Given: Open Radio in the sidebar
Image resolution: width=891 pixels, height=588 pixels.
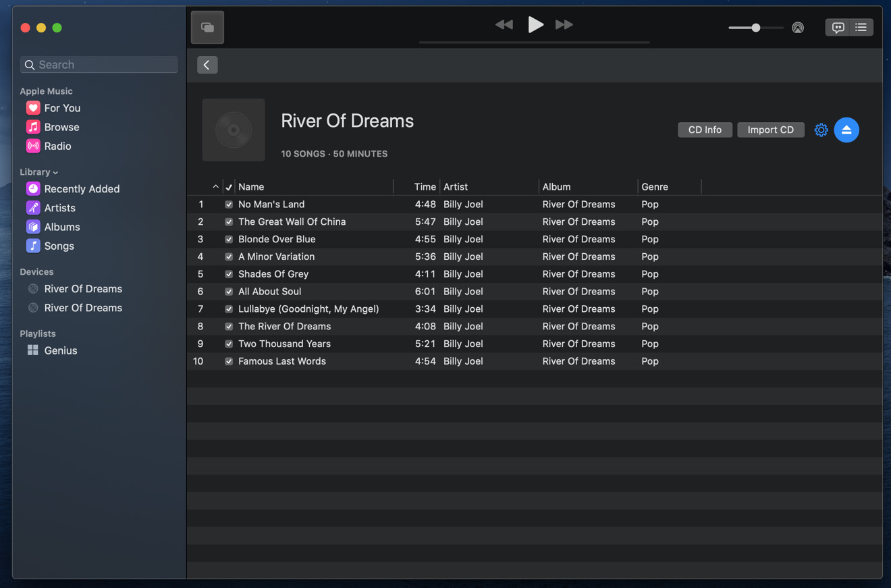Looking at the screenshot, I should [x=57, y=146].
